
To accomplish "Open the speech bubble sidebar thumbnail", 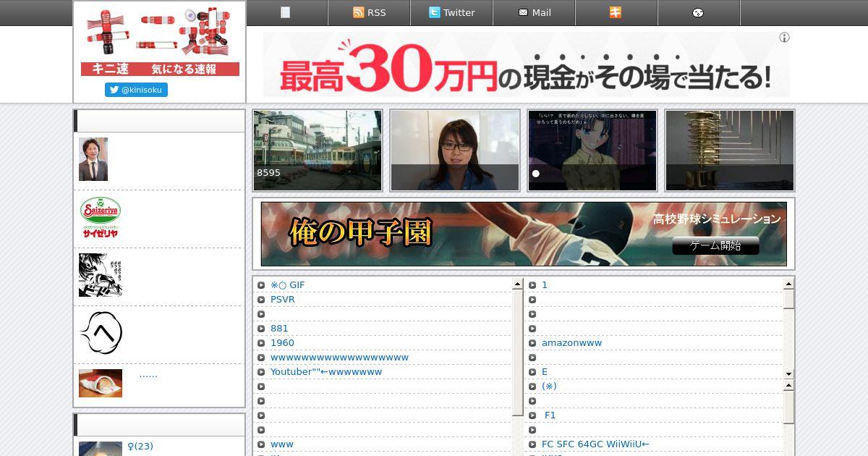I will coord(101,333).
